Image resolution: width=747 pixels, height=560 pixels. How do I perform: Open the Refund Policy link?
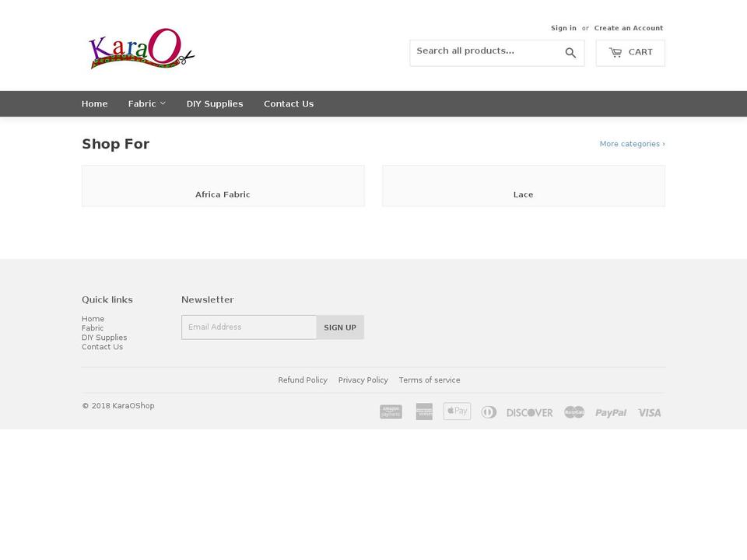click(x=303, y=380)
